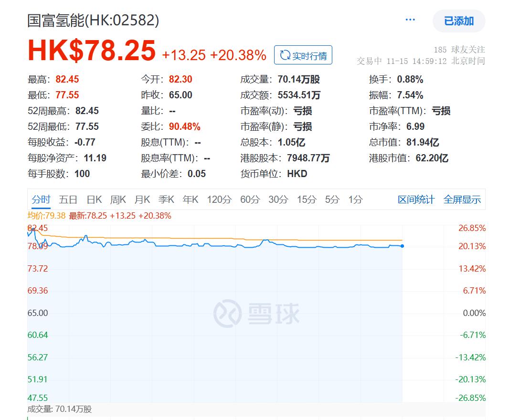The image size is (509, 420).
Task: Select the 季K chart tab
Action: point(166,199)
